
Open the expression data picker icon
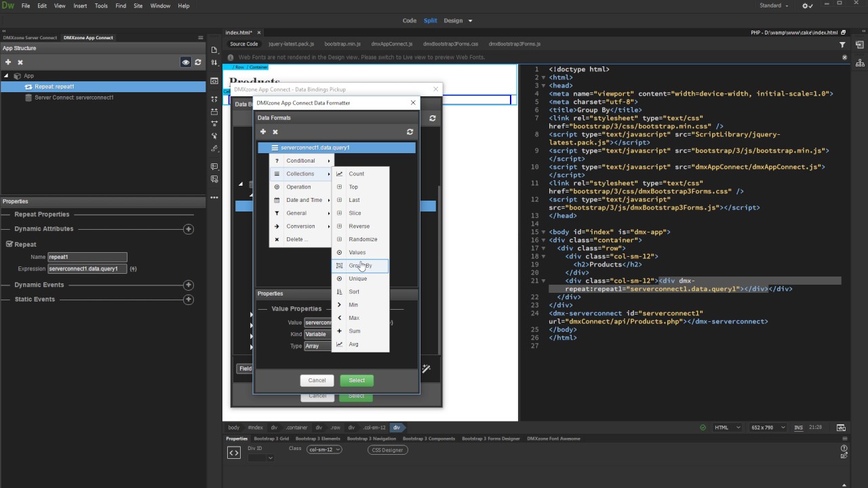tap(133, 269)
